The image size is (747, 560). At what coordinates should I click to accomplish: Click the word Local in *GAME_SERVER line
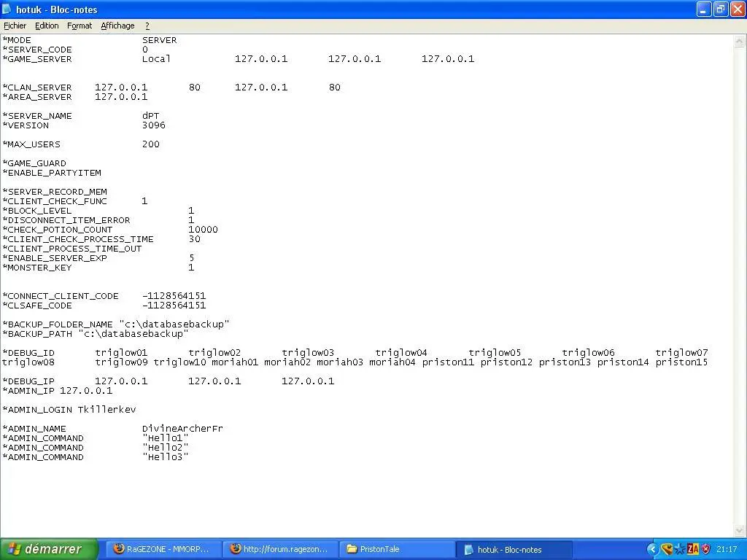click(x=156, y=59)
